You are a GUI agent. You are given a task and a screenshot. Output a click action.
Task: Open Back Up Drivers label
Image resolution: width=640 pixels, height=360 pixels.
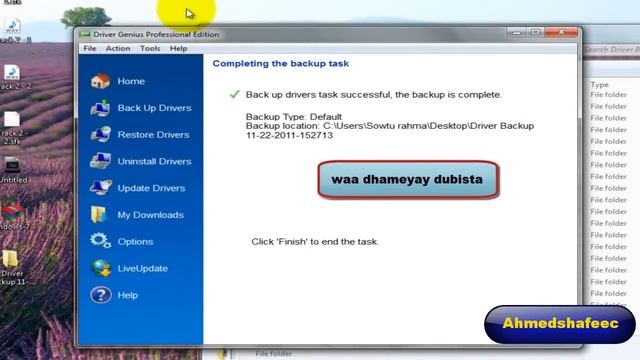(154, 108)
